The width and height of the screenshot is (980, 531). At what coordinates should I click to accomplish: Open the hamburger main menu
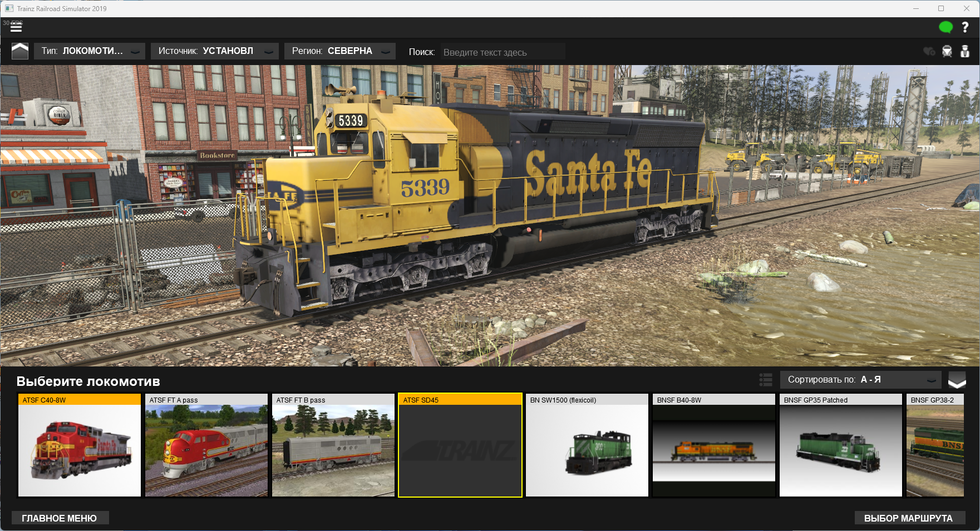click(x=16, y=27)
